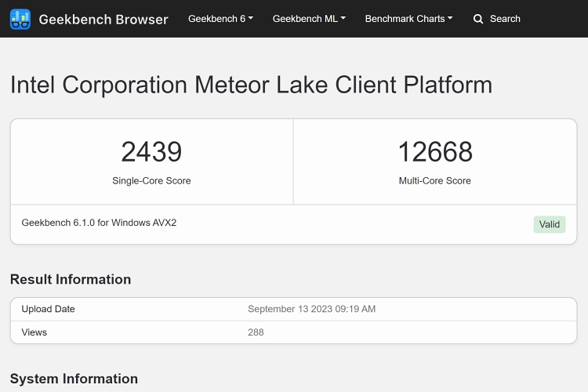Image resolution: width=588 pixels, height=392 pixels.
Task: Open the Search link in navbar
Action: coord(505,19)
